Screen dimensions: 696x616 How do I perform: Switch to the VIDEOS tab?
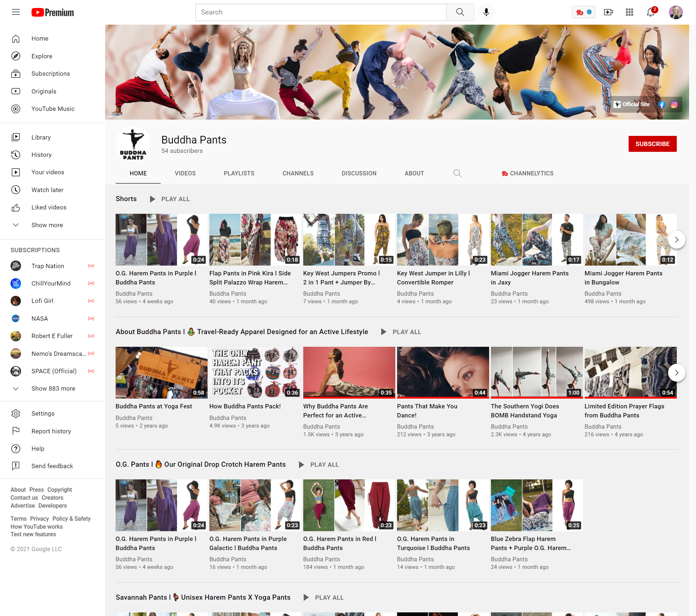tap(185, 174)
